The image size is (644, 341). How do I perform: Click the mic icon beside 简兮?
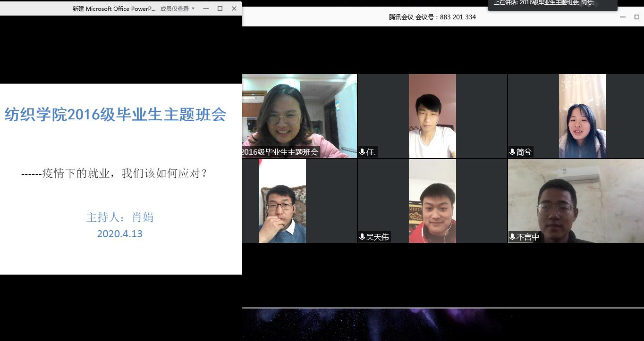(512, 152)
